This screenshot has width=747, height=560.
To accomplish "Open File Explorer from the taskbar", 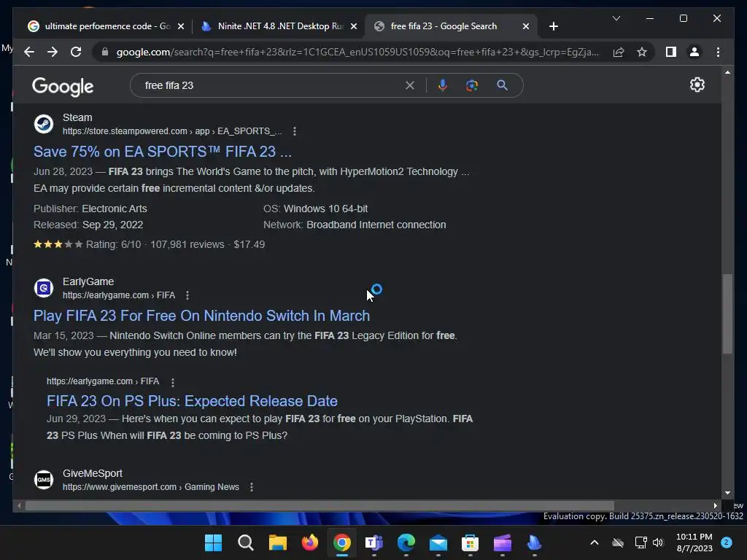I will pyautogui.click(x=278, y=542).
